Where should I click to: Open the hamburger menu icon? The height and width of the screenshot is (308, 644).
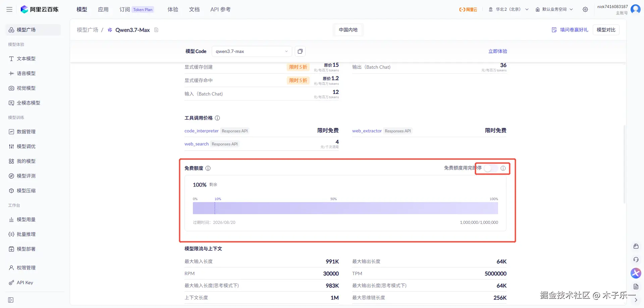tap(9, 9)
